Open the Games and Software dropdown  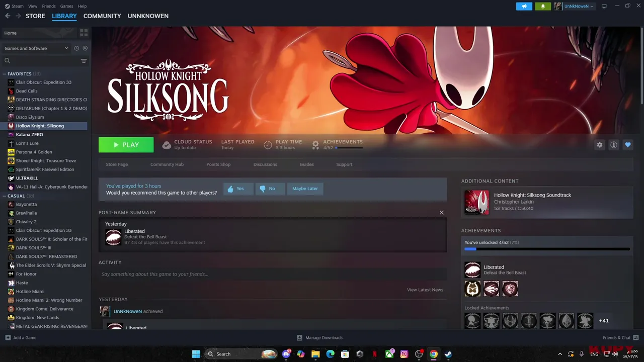pos(36,48)
